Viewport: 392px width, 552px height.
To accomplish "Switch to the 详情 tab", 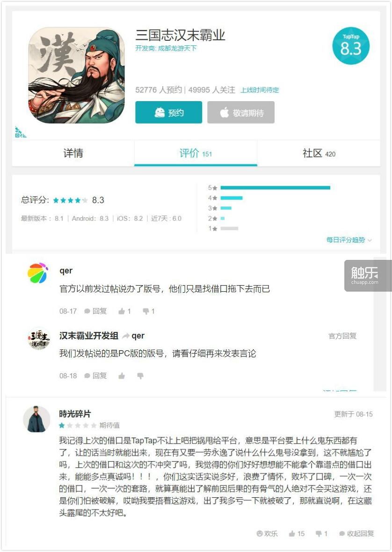I will [73, 153].
